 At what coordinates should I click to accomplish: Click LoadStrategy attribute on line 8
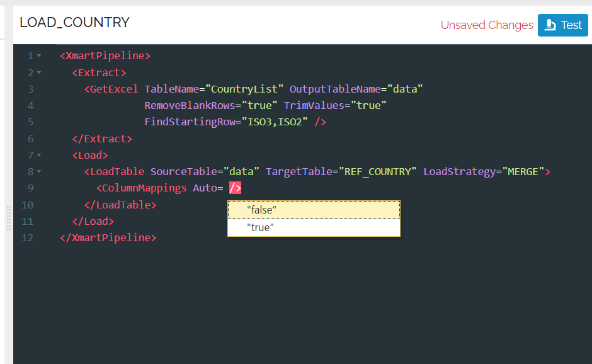tap(459, 172)
